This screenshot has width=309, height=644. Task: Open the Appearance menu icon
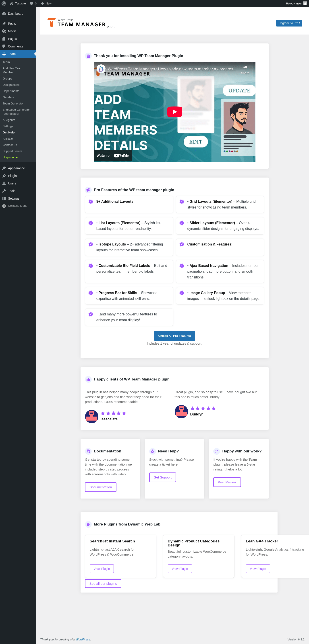point(4,168)
